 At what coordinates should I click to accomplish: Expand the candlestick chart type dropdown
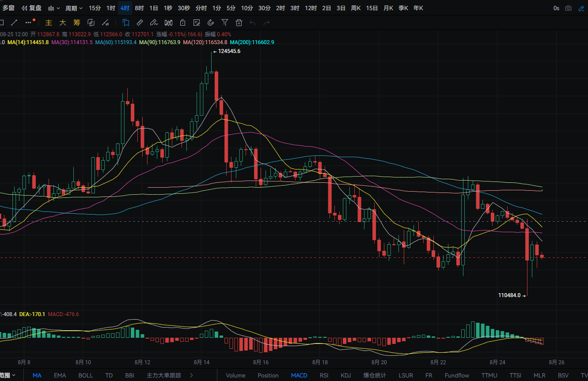coord(54,8)
